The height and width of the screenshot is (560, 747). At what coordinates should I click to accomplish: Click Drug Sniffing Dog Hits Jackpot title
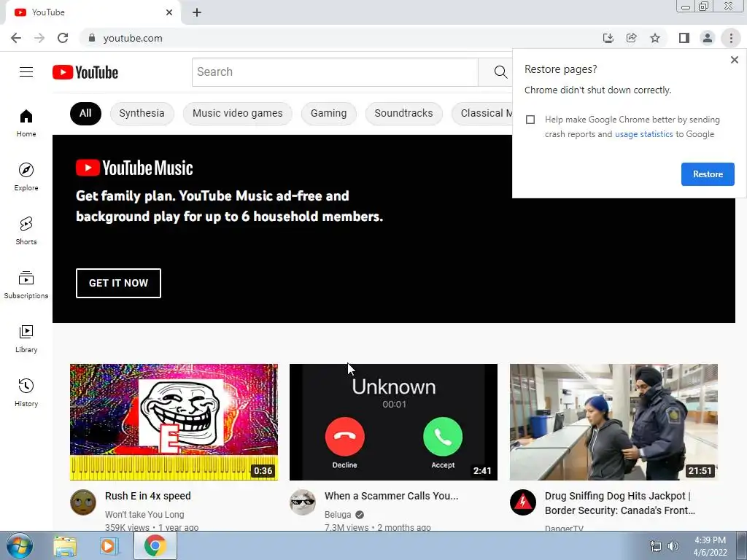[x=619, y=503]
